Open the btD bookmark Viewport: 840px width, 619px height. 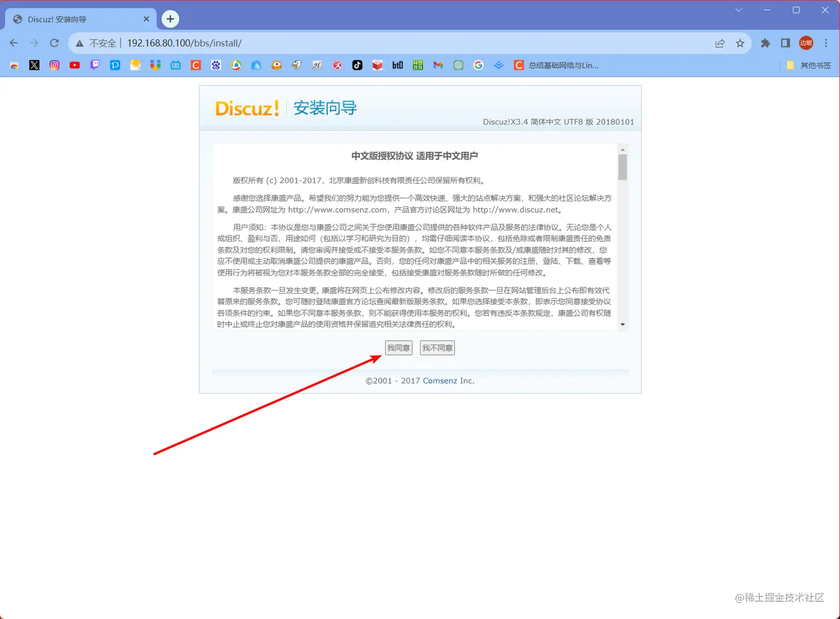click(398, 65)
